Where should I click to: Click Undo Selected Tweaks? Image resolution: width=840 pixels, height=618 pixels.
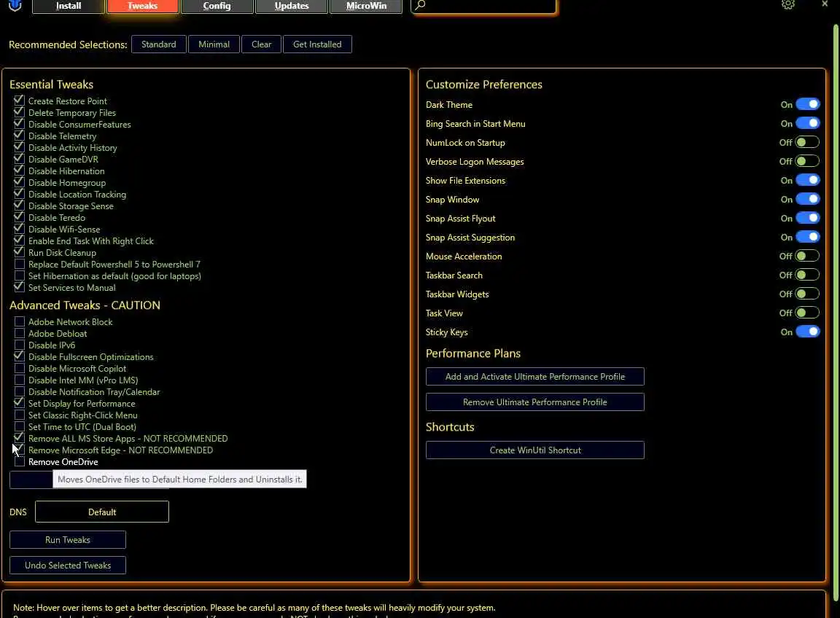(x=68, y=566)
